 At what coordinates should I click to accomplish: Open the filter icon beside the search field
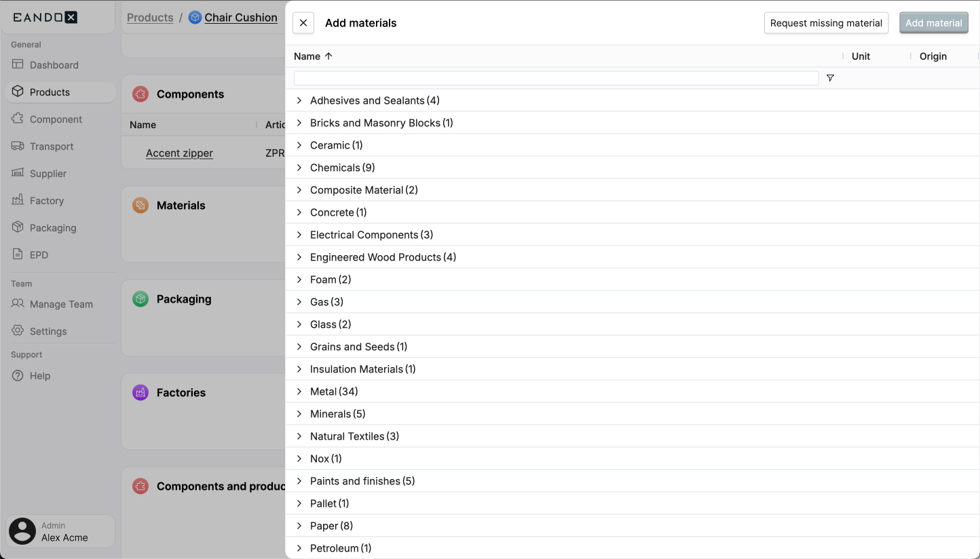(830, 78)
